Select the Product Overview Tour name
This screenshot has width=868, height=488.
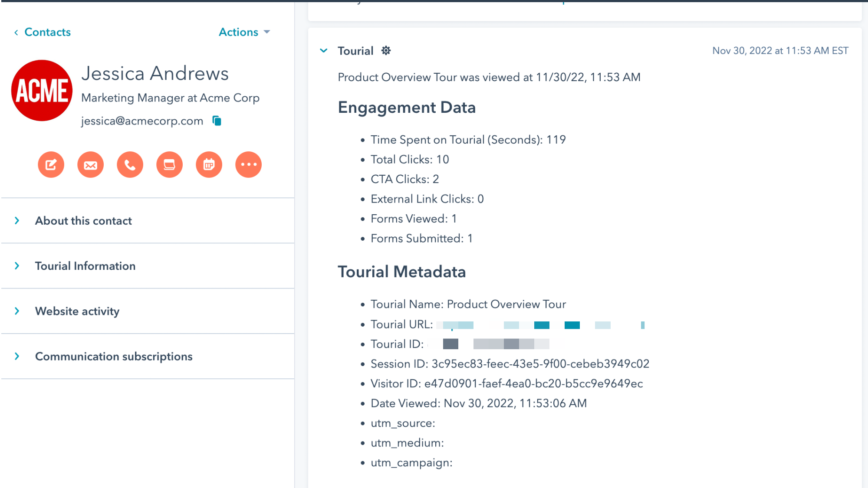506,304
